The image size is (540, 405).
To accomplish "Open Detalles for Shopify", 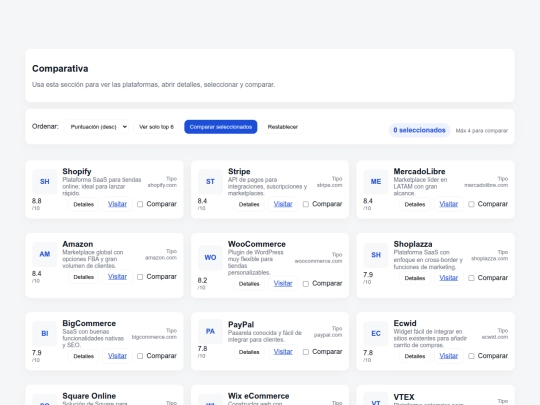I will click(x=84, y=204).
